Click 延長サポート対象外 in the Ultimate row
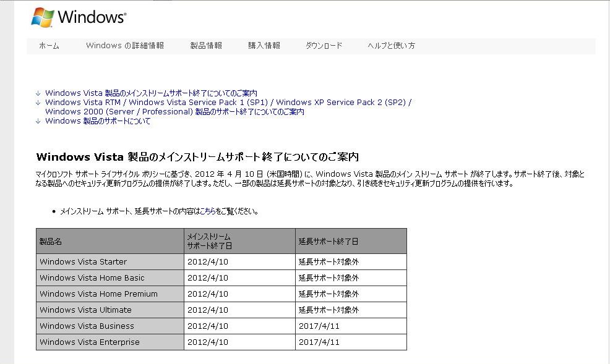The image size is (610, 364). [x=329, y=310]
